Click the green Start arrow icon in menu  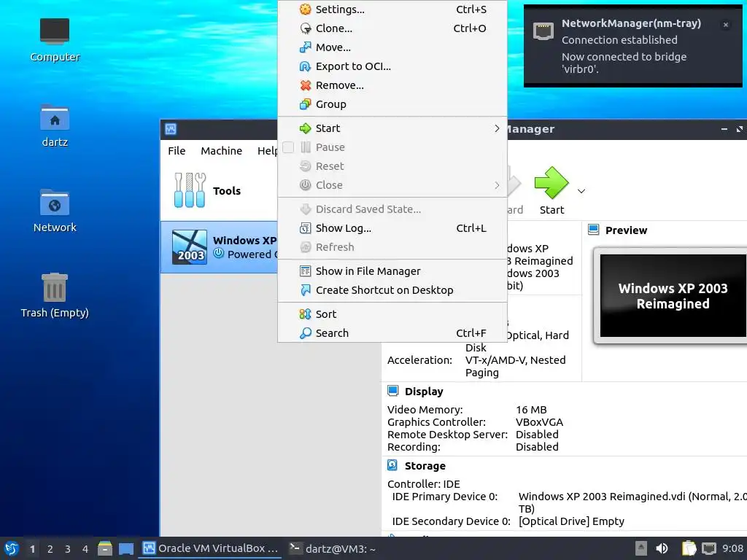pyautogui.click(x=306, y=128)
